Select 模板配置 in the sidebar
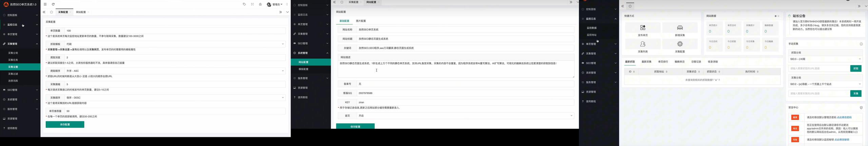 303,69
